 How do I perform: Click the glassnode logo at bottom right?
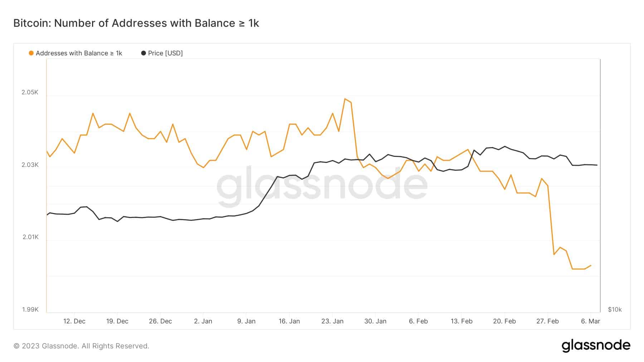596,346
